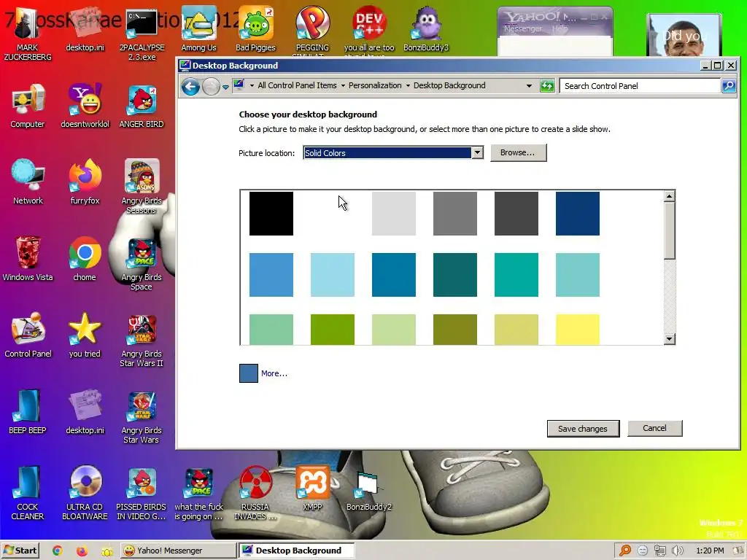Select the Bad Piggies desktop icon
Screen dimensions: 747x560
pyautogui.click(x=255, y=29)
